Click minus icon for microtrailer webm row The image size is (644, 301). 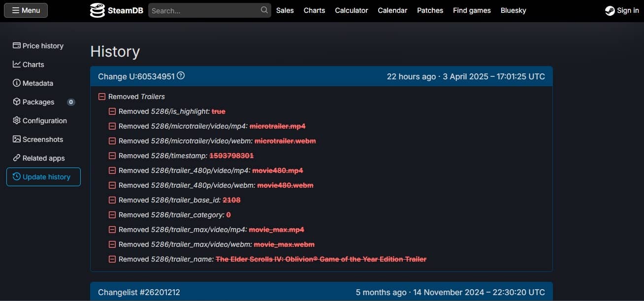click(112, 141)
